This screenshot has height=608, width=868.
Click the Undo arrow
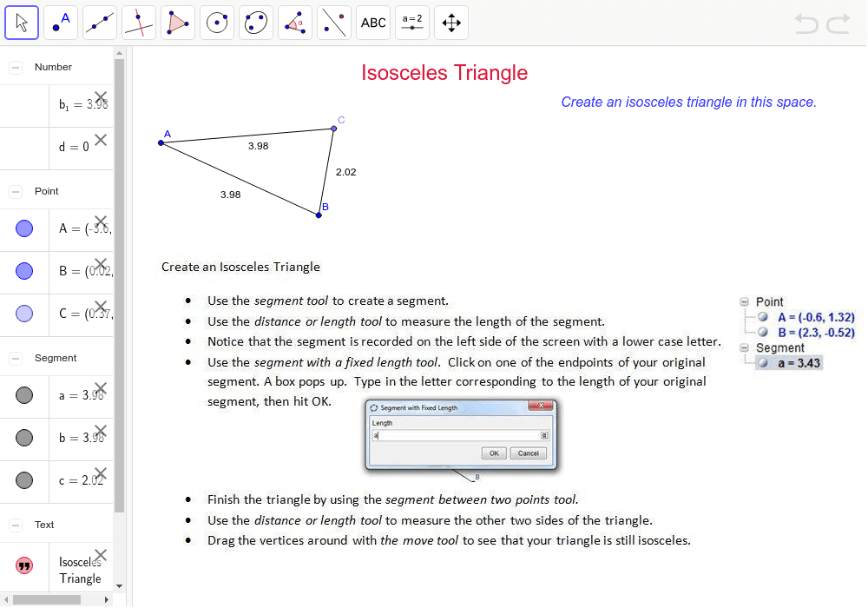pos(806,23)
